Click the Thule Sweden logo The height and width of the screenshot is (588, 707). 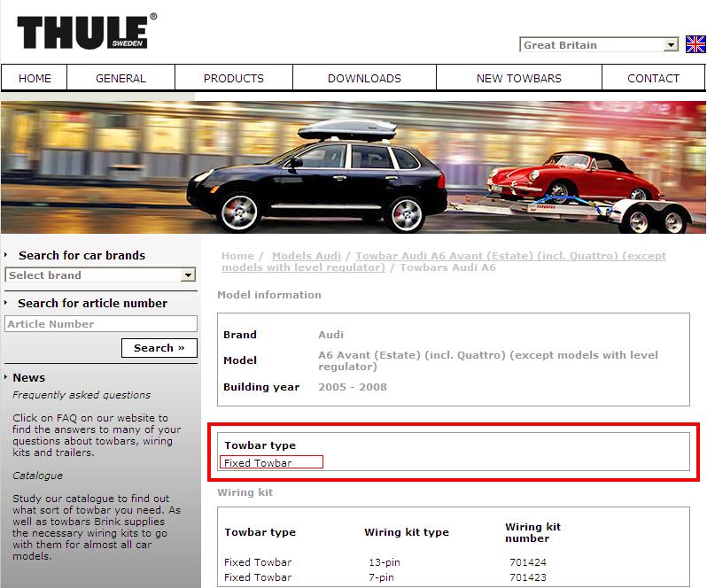[x=86, y=32]
